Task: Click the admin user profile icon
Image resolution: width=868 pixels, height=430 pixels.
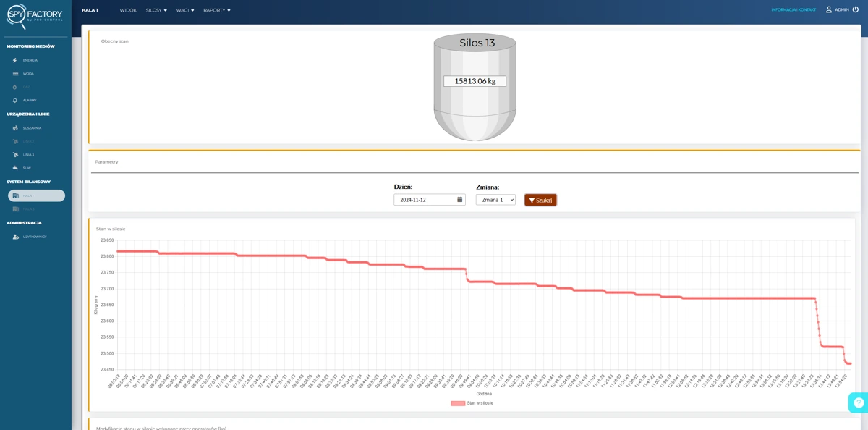Action: pyautogui.click(x=829, y=10)
